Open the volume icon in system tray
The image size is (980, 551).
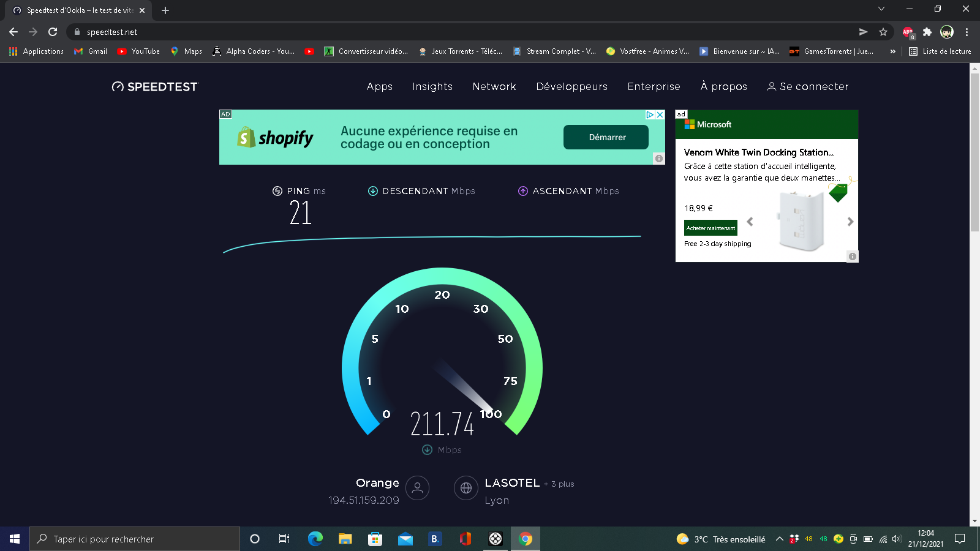pos(897,539)
